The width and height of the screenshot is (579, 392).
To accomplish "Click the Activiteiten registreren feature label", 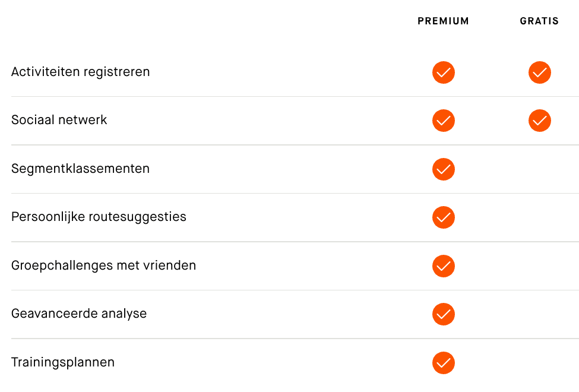I will tap(80, 72).
